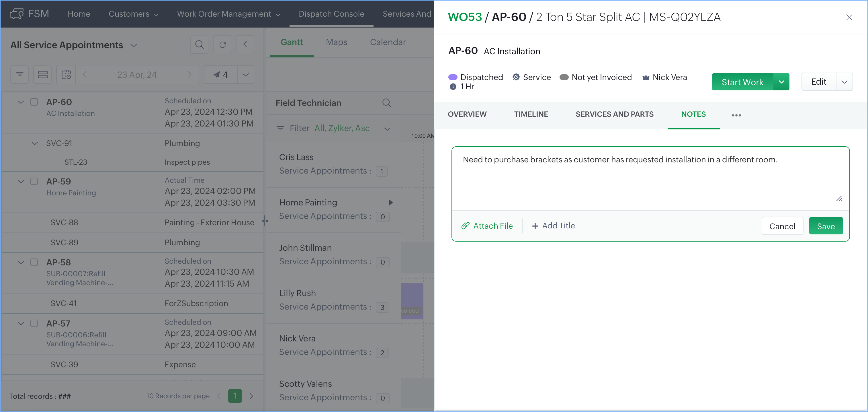Open work order WO53 link
The image size is (868, 412).
pyautogui.click(x=465, y=17)
